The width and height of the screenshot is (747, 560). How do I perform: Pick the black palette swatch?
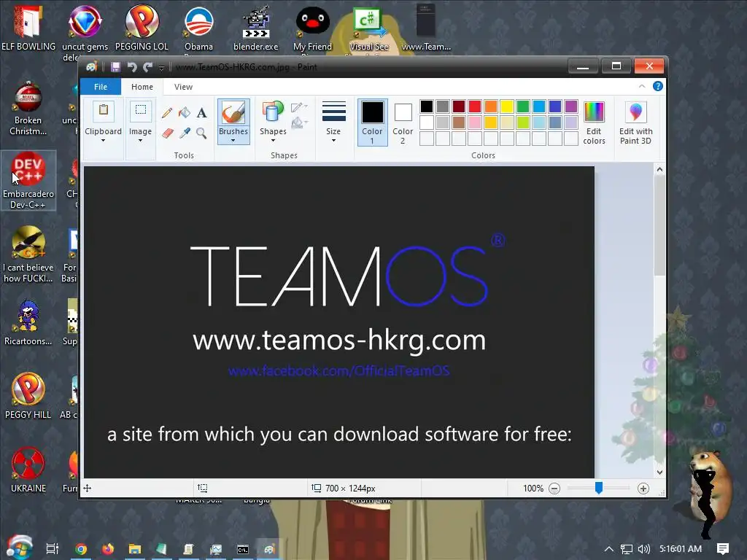click(x=426, y=106)
